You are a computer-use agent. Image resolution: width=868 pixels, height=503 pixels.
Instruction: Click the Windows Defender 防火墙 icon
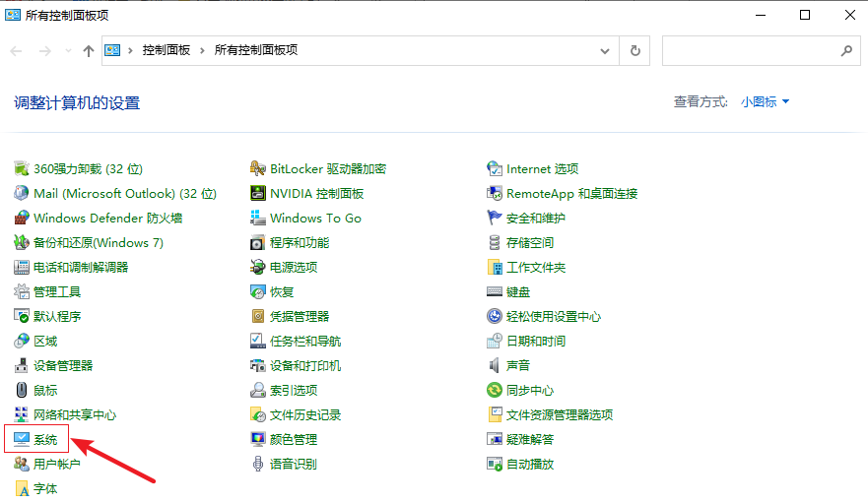click(22, 219)
